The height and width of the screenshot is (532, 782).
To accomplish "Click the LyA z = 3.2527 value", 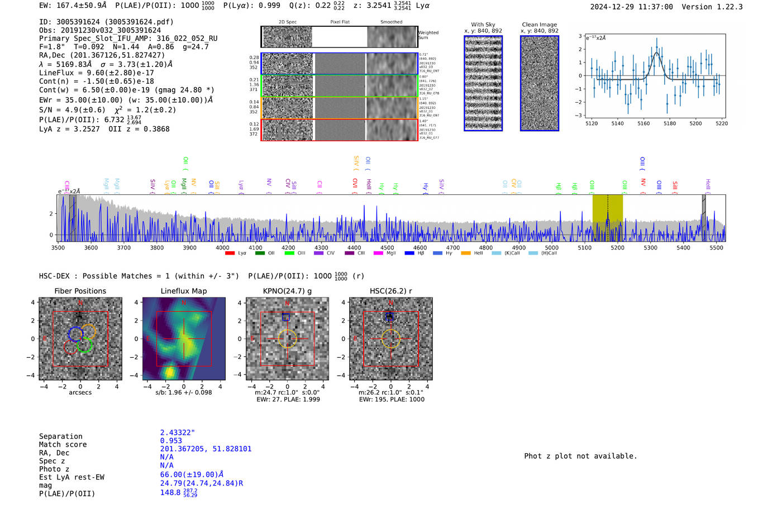I will point(69,129).
